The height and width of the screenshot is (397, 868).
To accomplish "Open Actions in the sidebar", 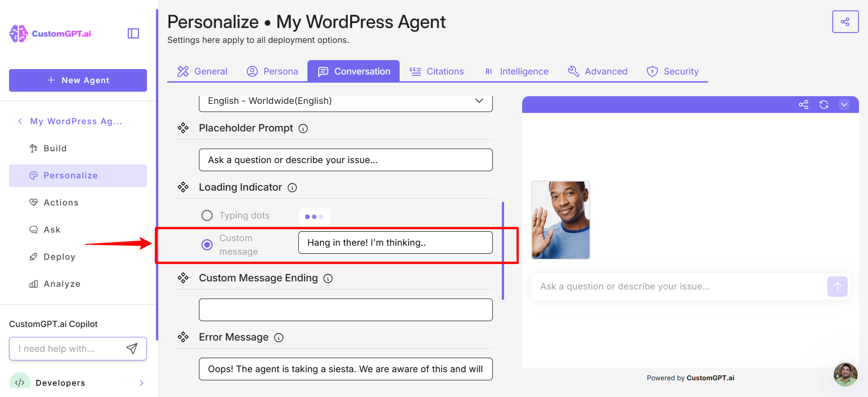I will click(x=78, y=203).
